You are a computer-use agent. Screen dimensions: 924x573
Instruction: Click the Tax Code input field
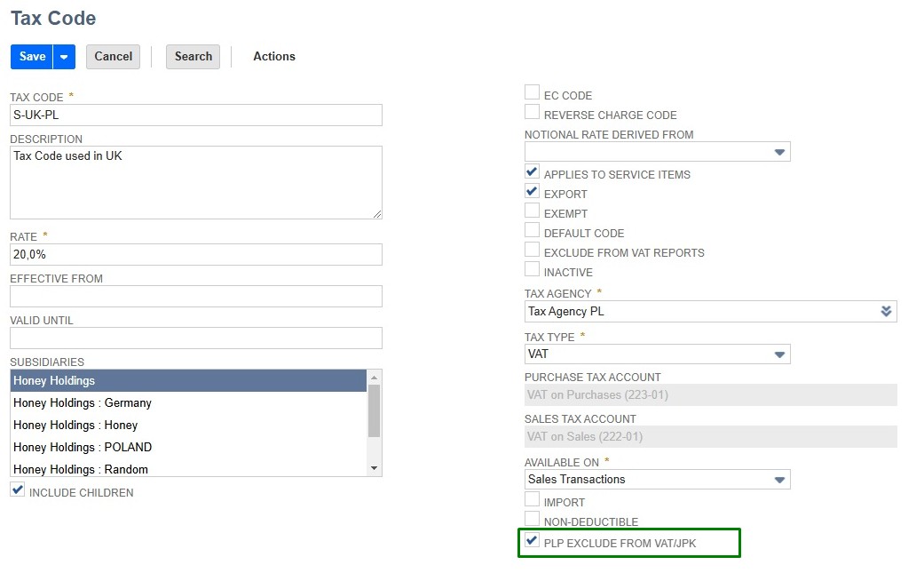pyautogui.click(x=195, y=115)
